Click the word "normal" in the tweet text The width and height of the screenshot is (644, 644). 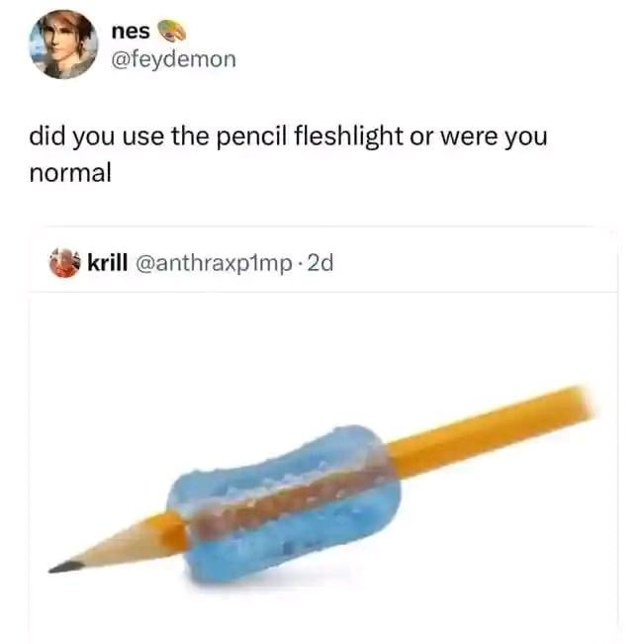click(70, 172)
